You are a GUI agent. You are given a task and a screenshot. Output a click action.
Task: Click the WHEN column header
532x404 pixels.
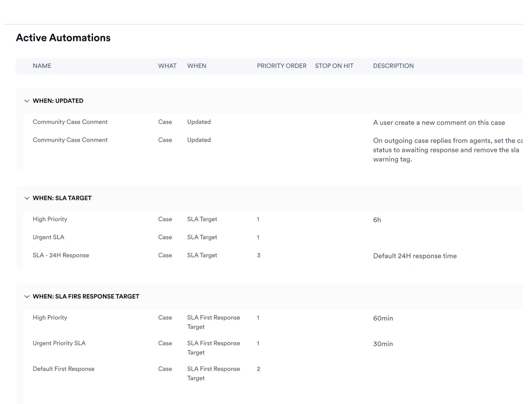(196, 66)
